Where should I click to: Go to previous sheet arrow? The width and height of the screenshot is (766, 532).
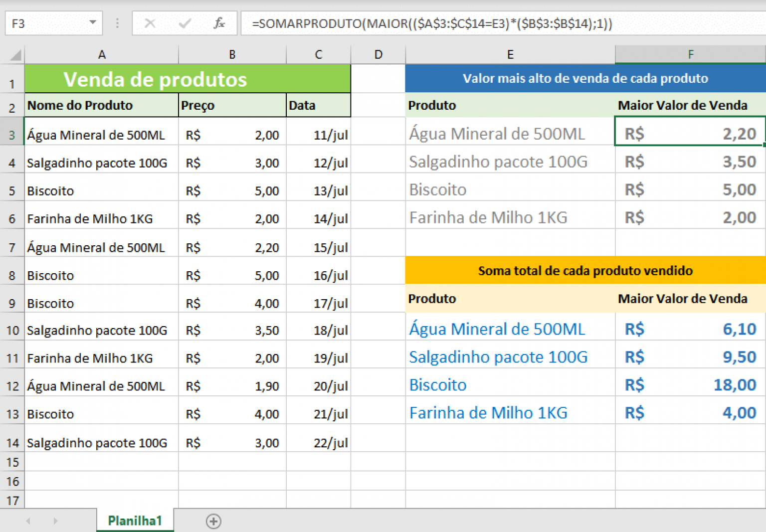click(x=28, y=521)
